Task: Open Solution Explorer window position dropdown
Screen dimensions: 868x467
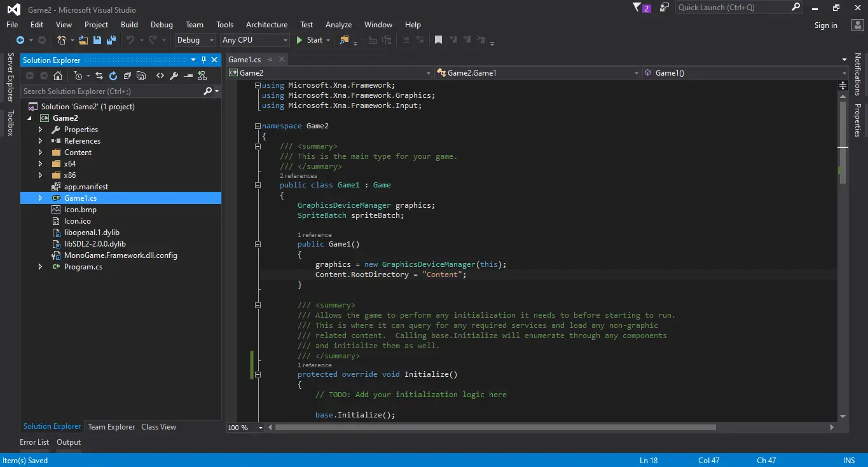Action: 194,60
